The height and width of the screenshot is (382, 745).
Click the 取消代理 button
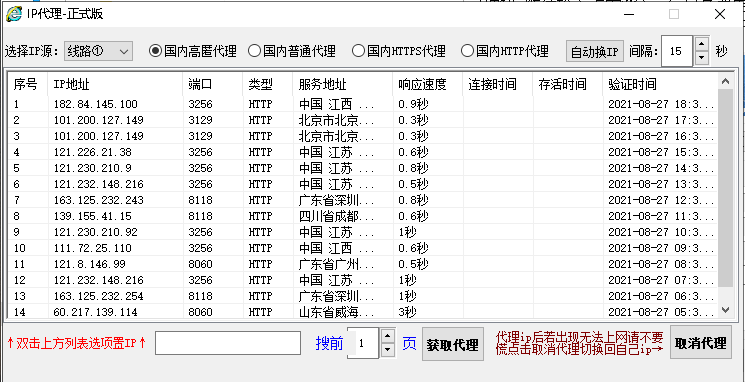tap(700, 343)
